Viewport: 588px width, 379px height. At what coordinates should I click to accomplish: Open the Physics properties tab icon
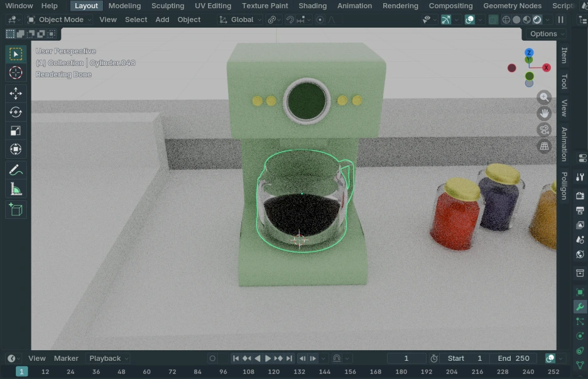tap(580, 336)
